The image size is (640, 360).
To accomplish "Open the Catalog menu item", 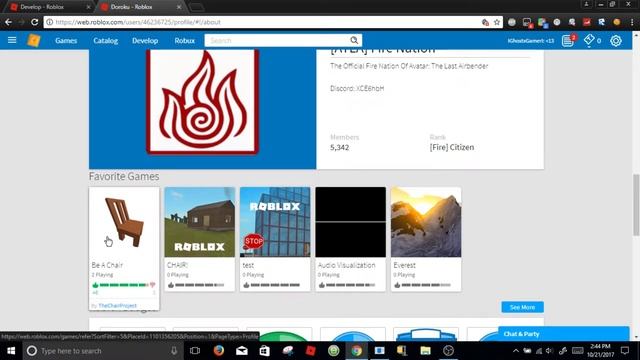I will tap(106, 40).
